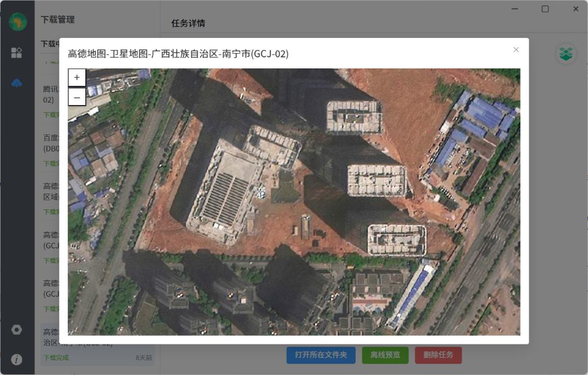
Task: Open the map apps grid icon in the sidebar
Action: click(x=16, y=53)
